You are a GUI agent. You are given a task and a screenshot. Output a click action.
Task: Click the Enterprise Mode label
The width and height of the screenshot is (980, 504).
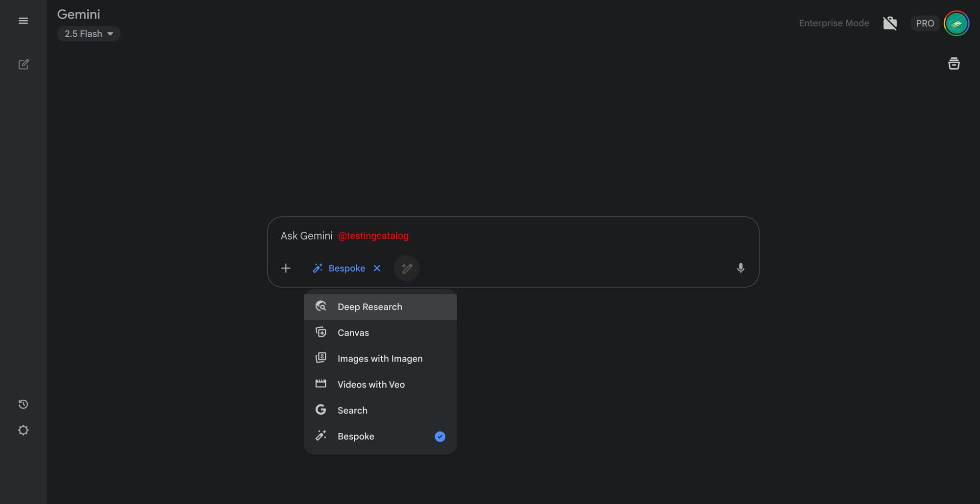(x=834, y=23)
